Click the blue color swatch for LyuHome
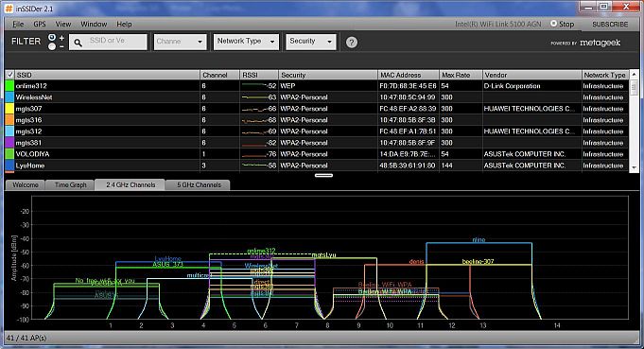The height and width of the screenshot is (349, 644). (9, 166)
